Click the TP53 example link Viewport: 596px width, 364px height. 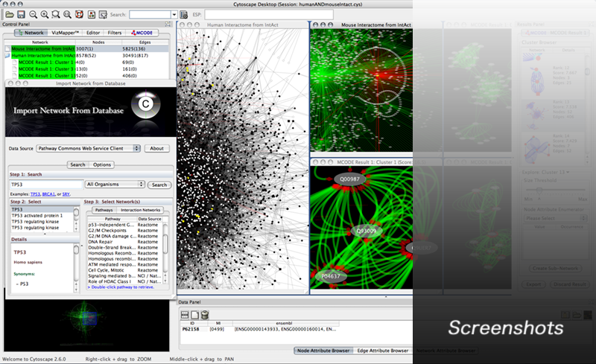35,194
